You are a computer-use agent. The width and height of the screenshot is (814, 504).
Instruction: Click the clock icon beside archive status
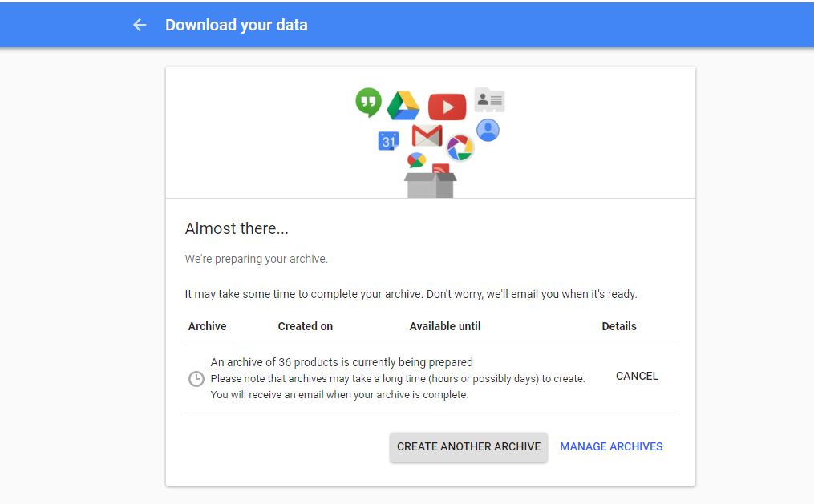pyautogui.click(x=196, y=378)
